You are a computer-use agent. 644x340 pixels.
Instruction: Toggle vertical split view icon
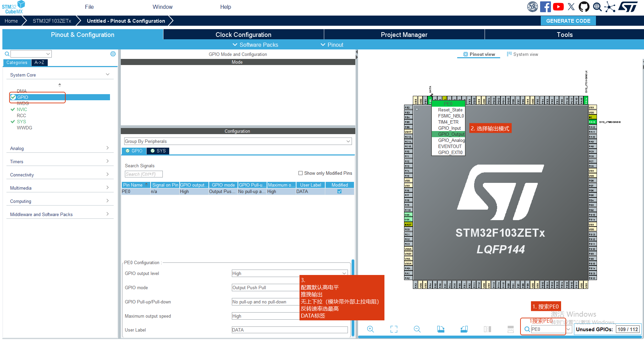[487, 329]
